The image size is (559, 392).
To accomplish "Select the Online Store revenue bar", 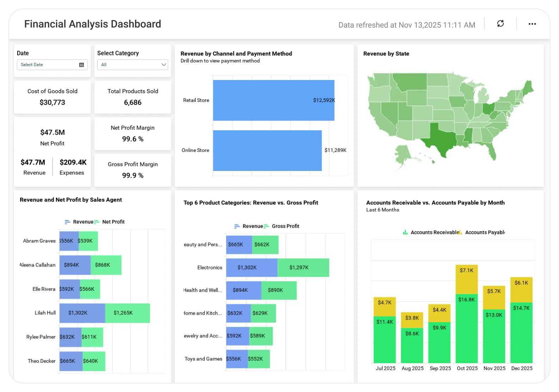I will tap(267, 151).
